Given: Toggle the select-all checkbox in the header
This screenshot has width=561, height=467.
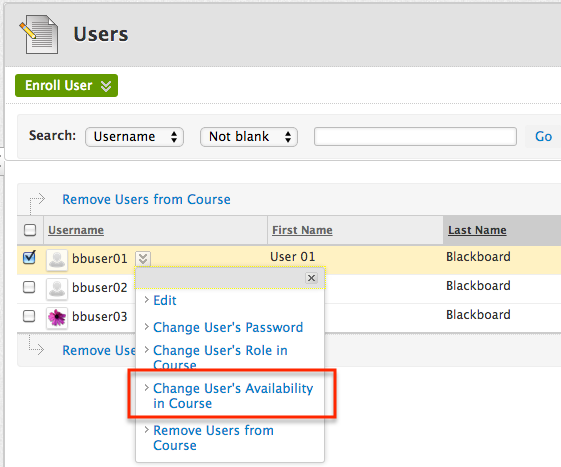Looking at the screenshot, I should click(x=30, y=230).
